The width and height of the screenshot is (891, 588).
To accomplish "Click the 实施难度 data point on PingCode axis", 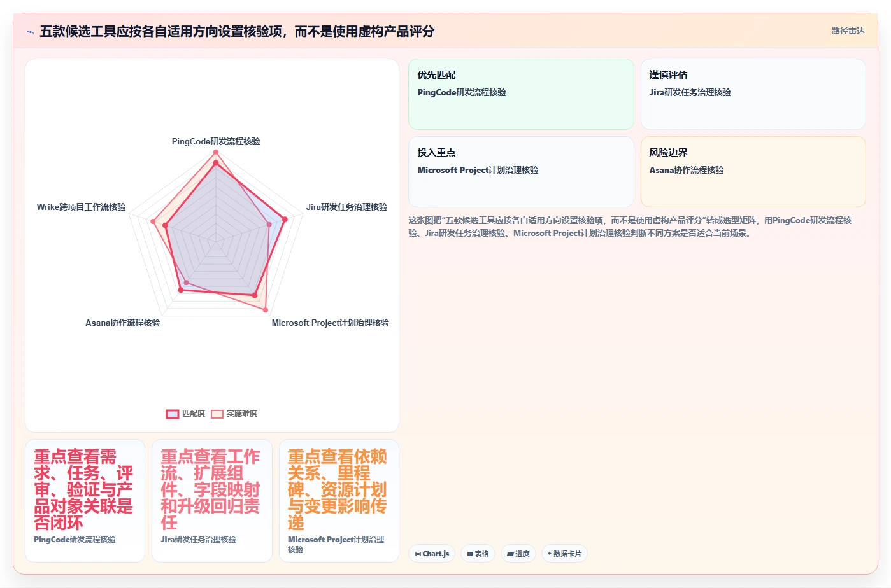I will 216,152.
